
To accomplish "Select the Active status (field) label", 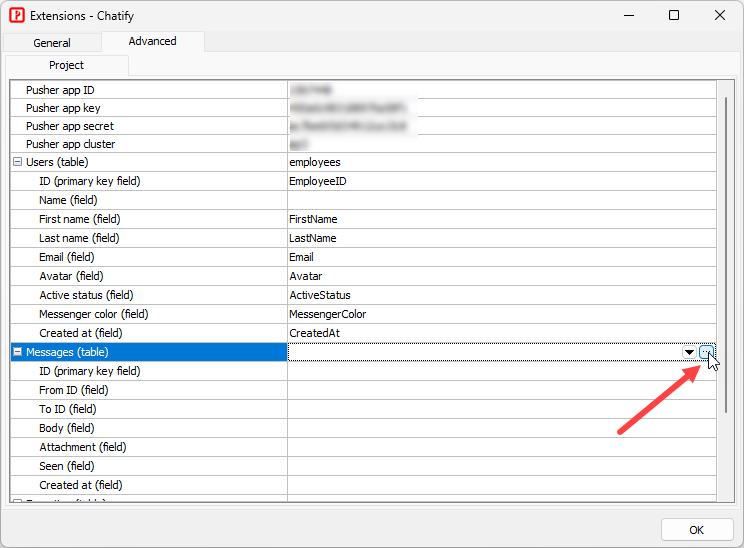I will 86,295.
